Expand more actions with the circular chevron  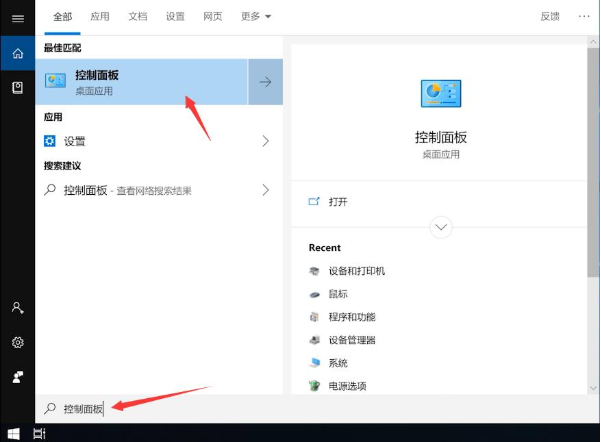441,227
